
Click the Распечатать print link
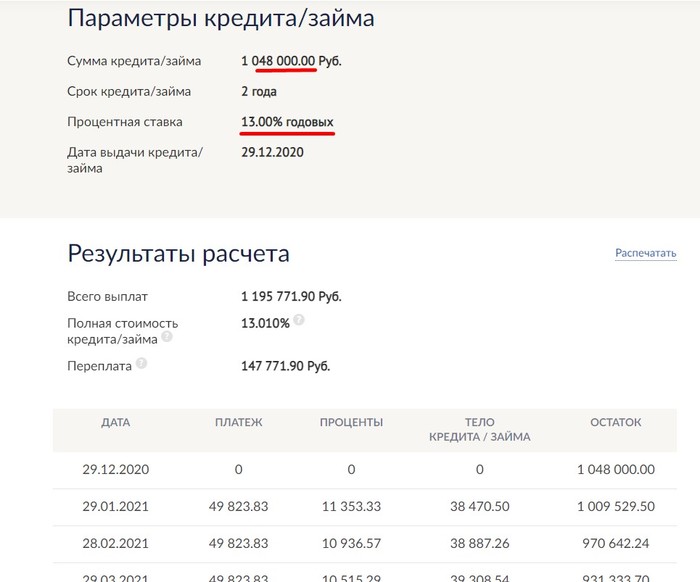[646, 253]
